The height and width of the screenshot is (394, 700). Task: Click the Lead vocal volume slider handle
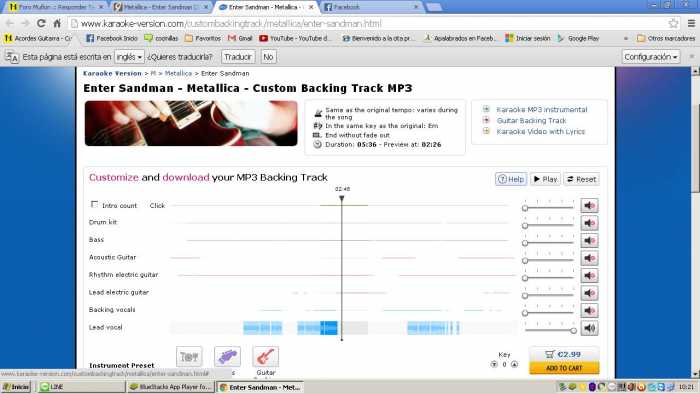(573, 331)
